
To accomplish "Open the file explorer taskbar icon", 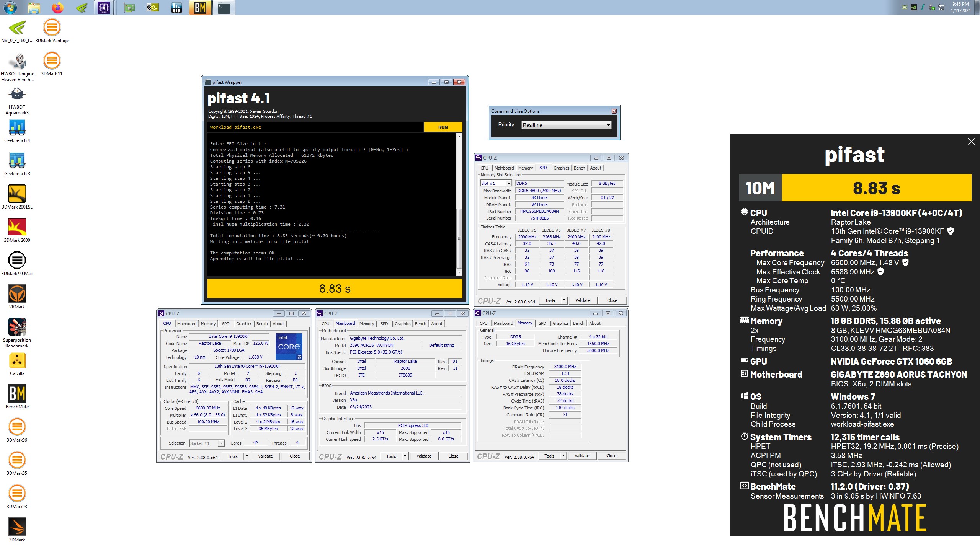I will [x=34, y=7].
